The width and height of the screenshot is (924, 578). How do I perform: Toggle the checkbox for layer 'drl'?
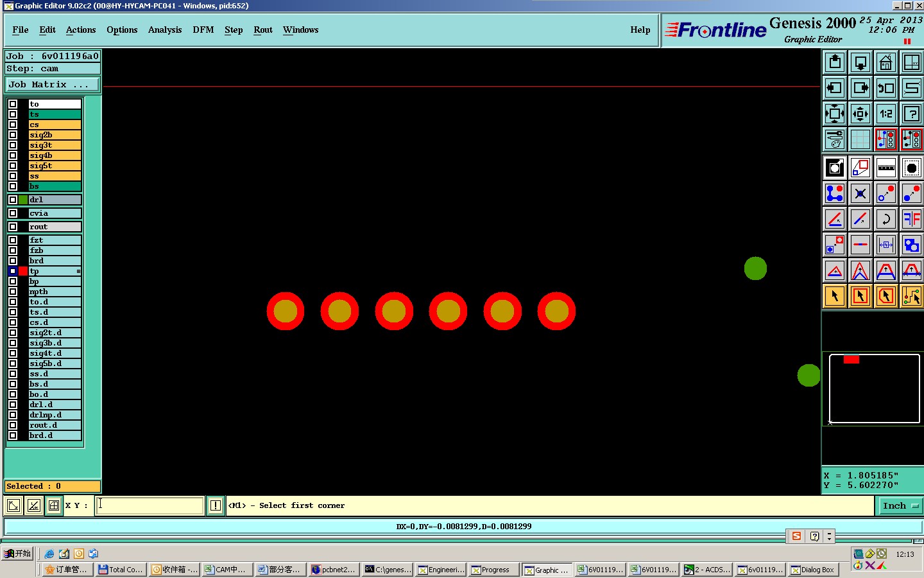13,200
